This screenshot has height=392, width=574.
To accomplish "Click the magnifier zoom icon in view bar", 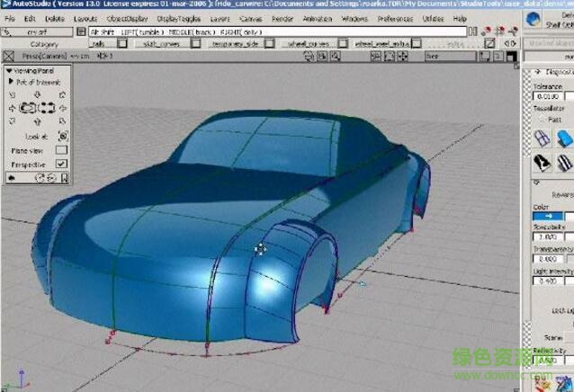I will point(336,56).
